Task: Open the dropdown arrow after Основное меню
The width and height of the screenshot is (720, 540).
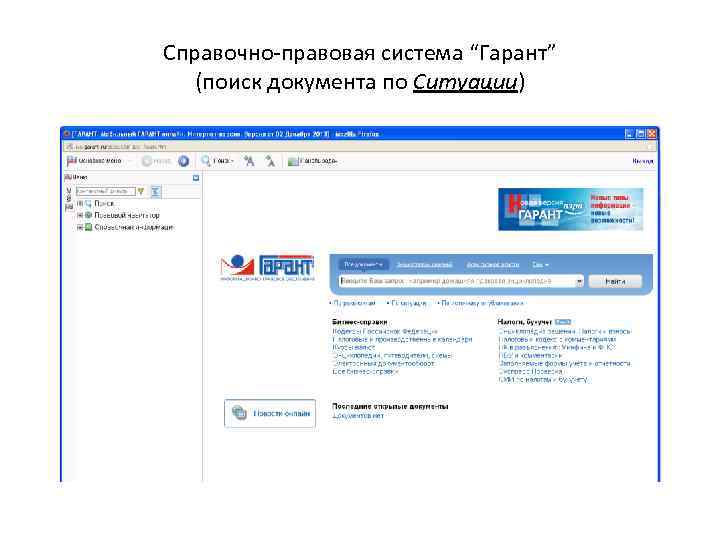Action: [129, 161]
